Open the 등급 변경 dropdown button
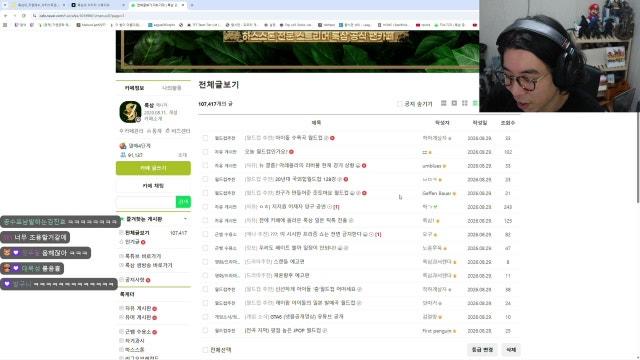 [x=482, y=350]
